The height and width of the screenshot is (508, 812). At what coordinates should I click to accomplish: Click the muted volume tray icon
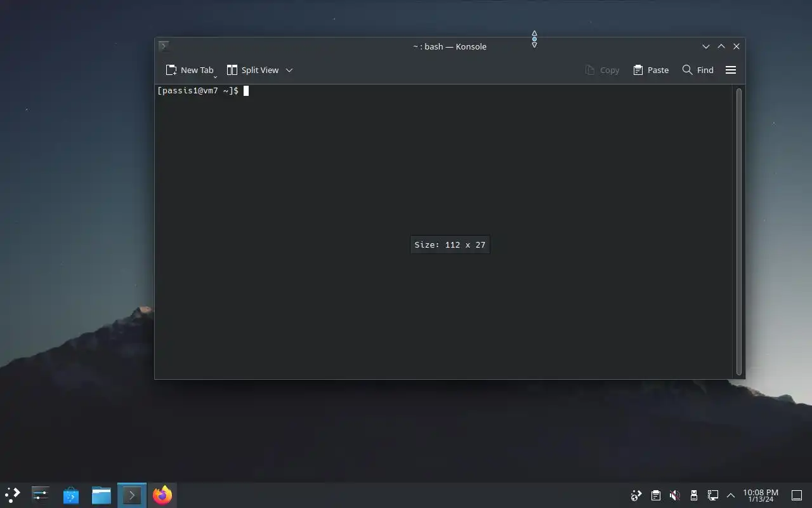675,495
